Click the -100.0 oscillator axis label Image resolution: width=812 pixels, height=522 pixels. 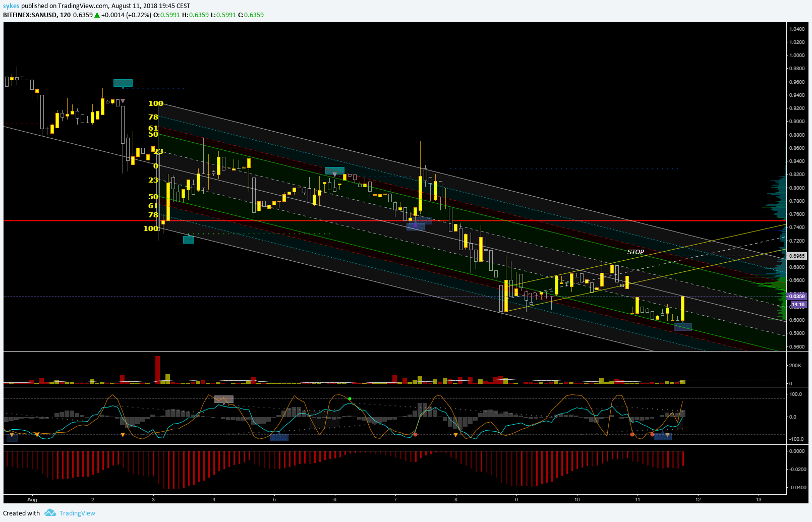(x=796, y=439)
